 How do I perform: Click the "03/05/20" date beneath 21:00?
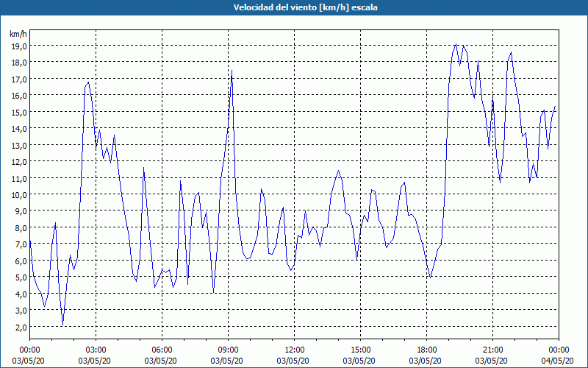(491, 361)
